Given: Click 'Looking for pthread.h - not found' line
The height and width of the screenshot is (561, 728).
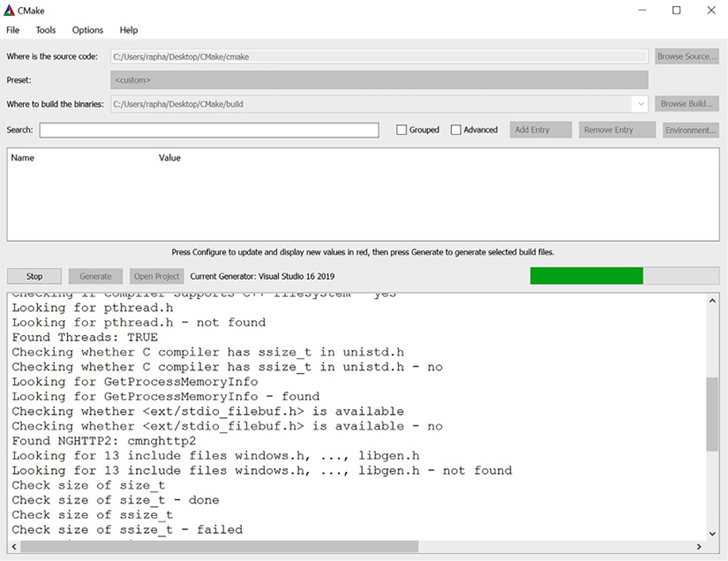Looking at the screenshot, I should point(139,323).
